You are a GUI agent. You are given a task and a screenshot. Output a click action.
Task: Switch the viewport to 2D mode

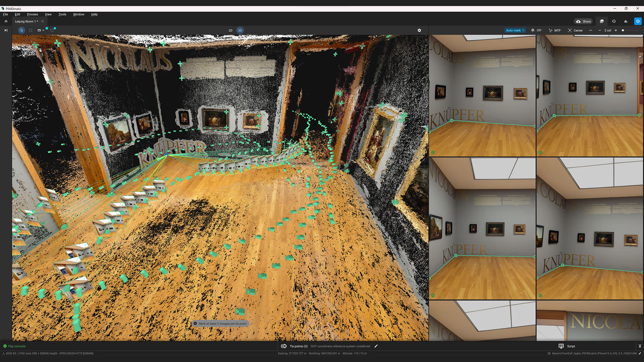230,30
